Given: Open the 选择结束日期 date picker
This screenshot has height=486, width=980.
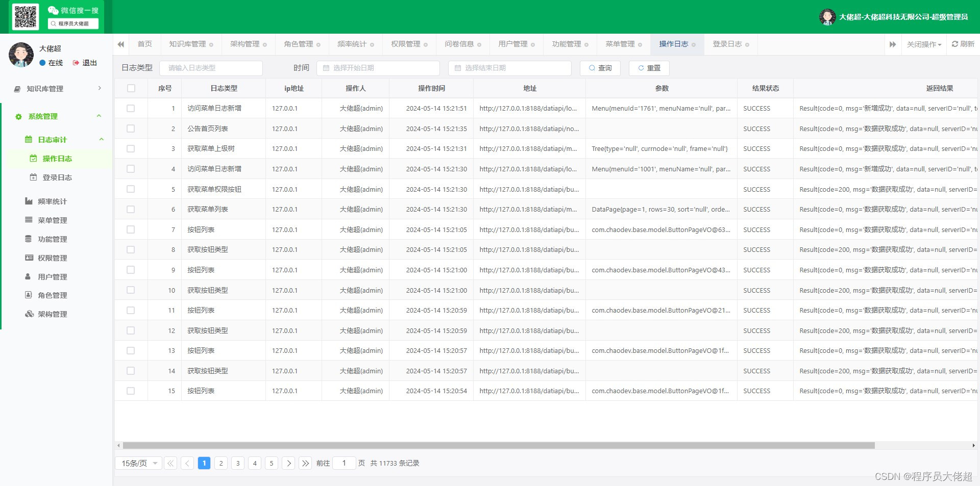Looking at the screenshot, I should point(509,68).
